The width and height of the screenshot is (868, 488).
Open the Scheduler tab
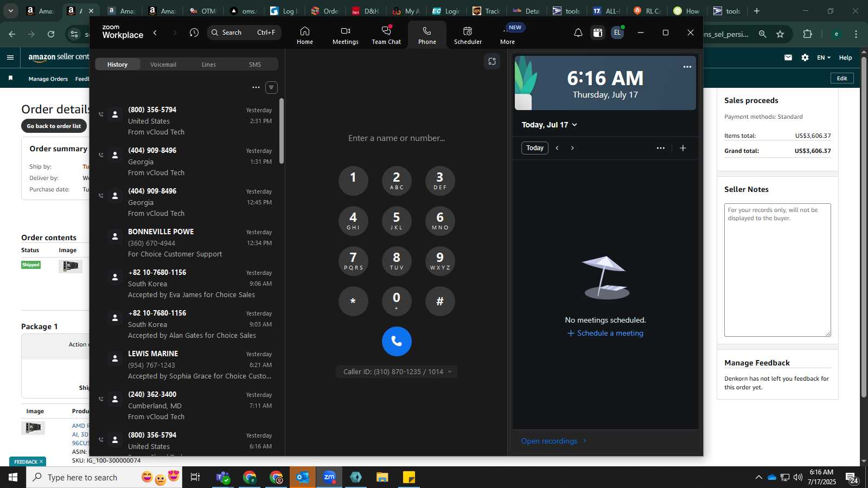tap(468, 35)
